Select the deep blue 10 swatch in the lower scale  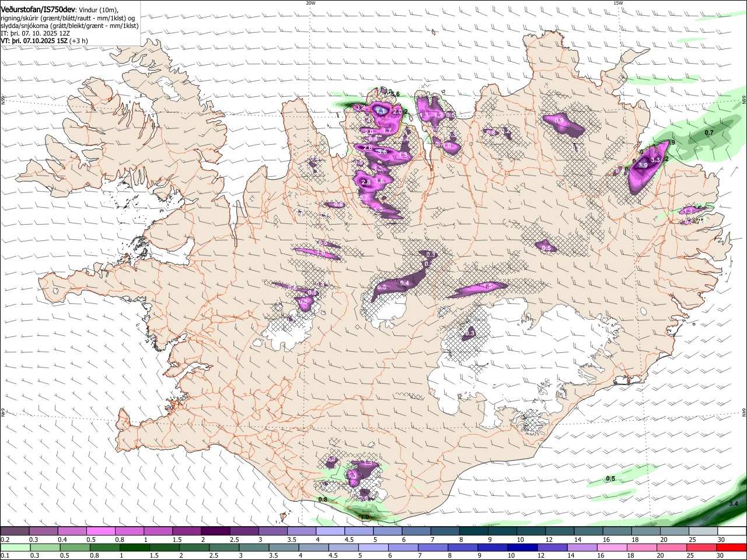coord(522,548)
